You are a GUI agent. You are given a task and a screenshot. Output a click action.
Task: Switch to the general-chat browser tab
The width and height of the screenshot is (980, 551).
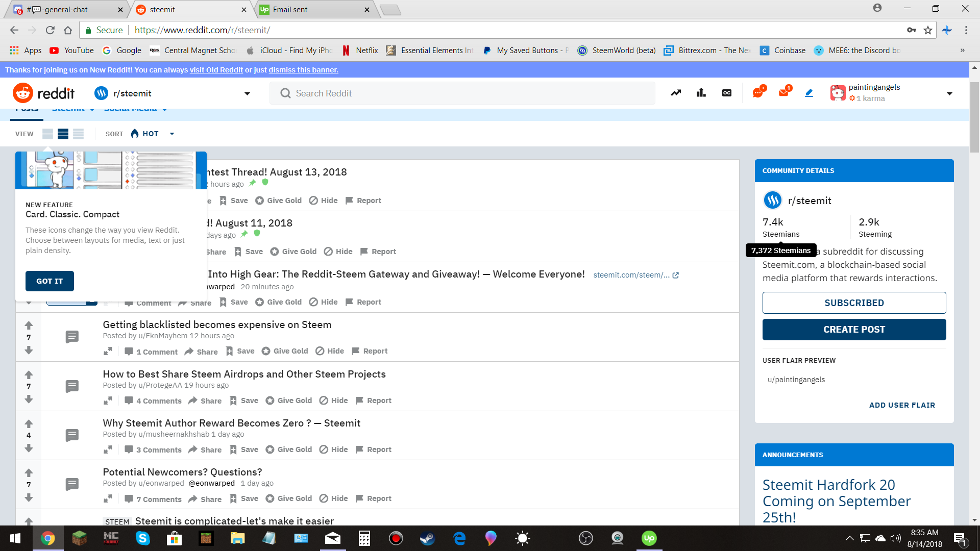coord(66,9)
